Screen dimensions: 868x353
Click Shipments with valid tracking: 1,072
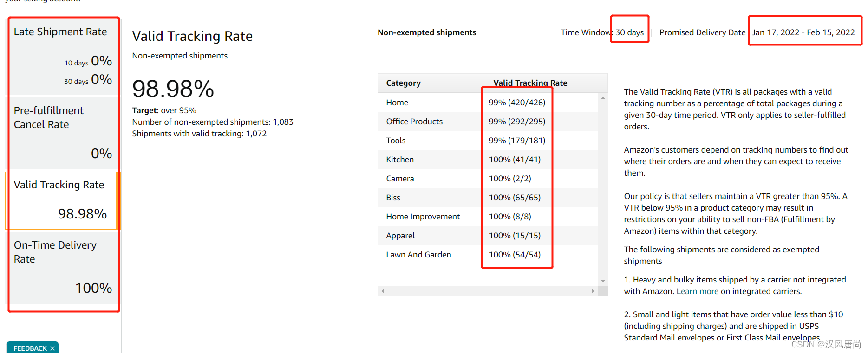[x=199, y=134]
